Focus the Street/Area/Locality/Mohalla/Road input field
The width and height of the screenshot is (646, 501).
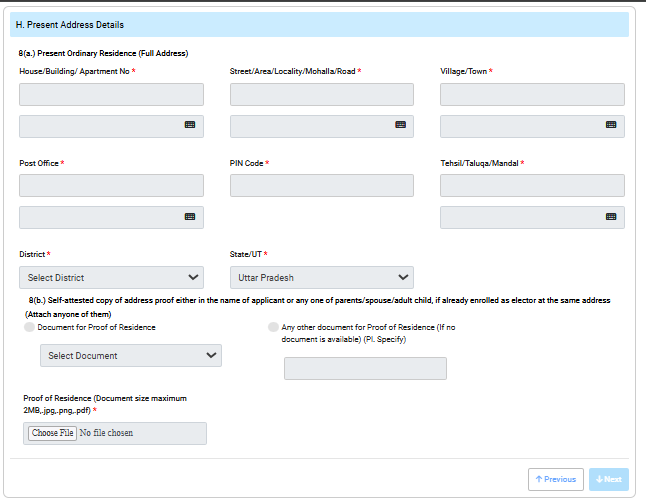pyautogui.click(x=321, y=94)
